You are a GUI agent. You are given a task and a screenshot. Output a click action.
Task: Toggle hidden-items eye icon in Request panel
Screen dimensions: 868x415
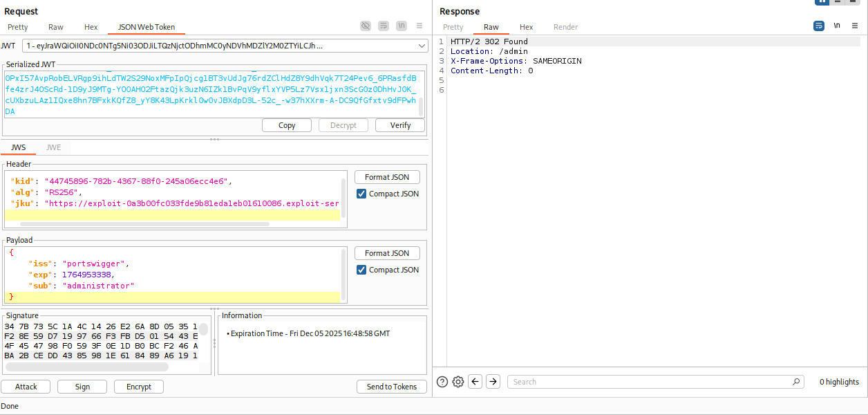pos(366,26)
